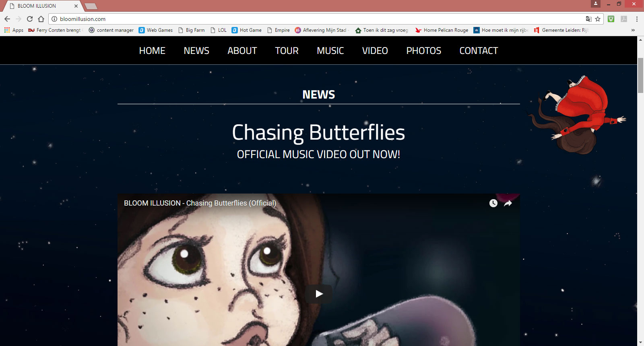Open Hoe moet ik mijn bookmark

click(501, 30)
